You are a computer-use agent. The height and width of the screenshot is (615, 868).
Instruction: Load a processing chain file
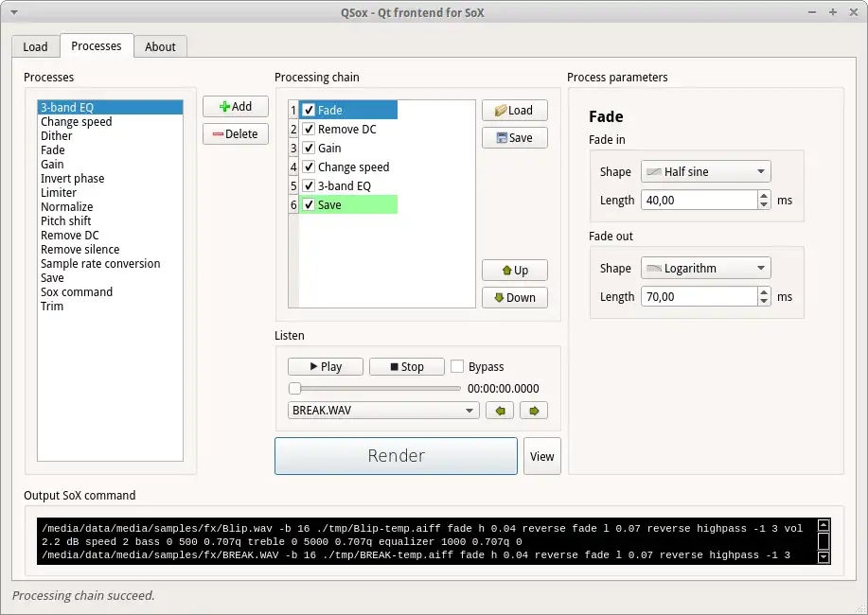click(x=514, y=110)
